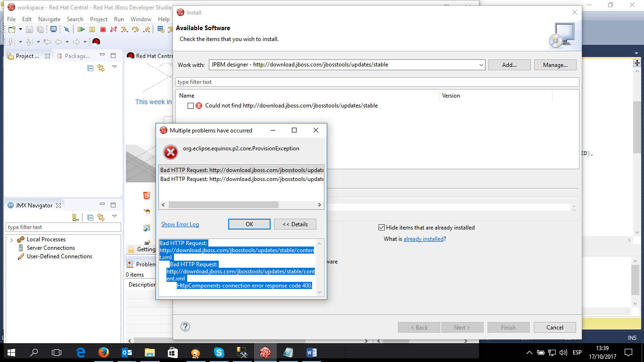Open the Show Error Log link
644x362 pixels.
point(180,224)
